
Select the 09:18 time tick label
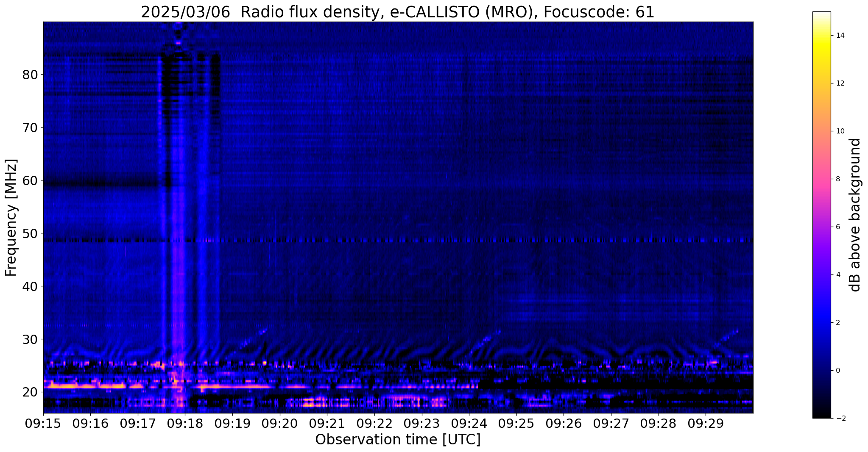185,423
